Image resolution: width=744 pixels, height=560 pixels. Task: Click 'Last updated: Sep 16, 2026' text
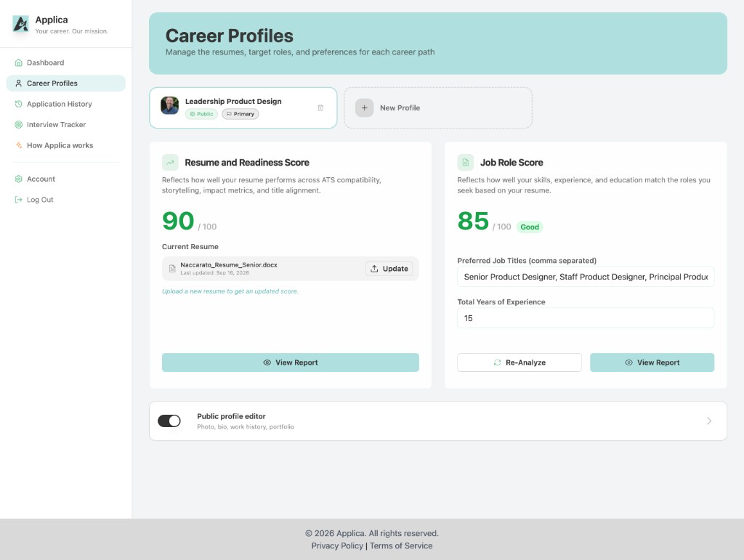pyautogui.click(x=214, y=273)
